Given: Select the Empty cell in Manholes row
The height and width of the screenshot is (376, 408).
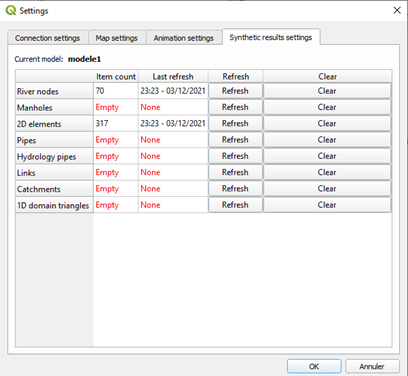Looking at the screenshot, I should coord(116,107).
